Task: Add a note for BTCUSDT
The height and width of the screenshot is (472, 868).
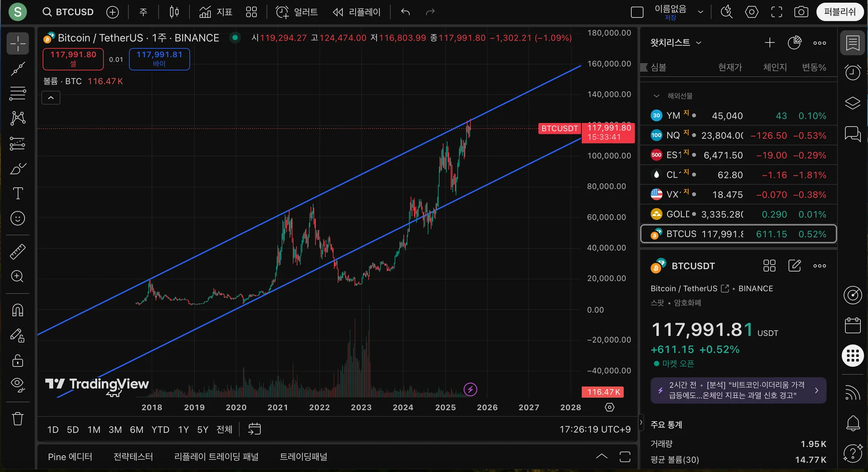Action: pyautogui.click(x=794, y=266)
